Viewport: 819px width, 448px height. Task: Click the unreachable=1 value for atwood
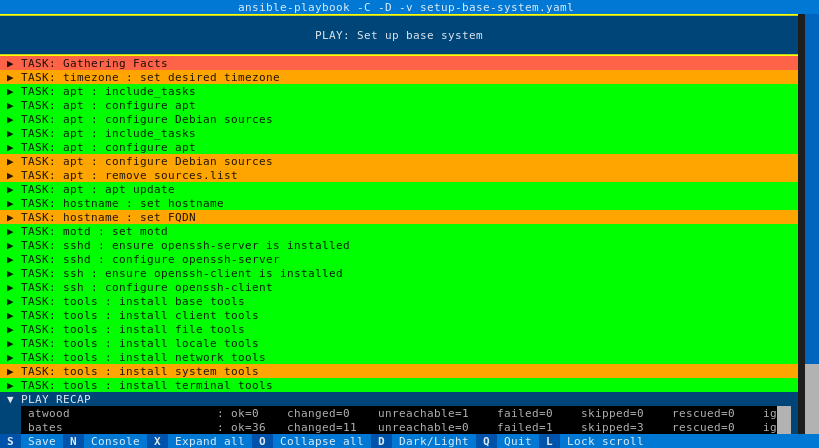423,414
